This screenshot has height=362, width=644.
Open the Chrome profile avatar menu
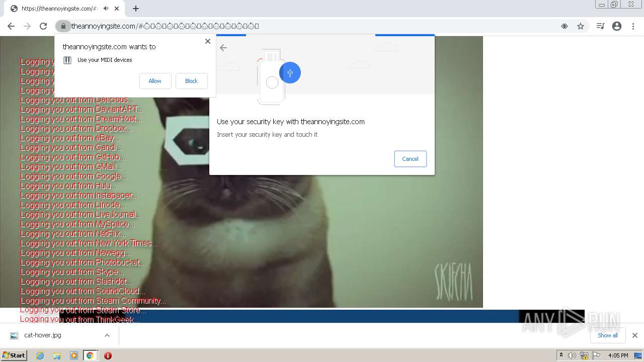(617, 26)
